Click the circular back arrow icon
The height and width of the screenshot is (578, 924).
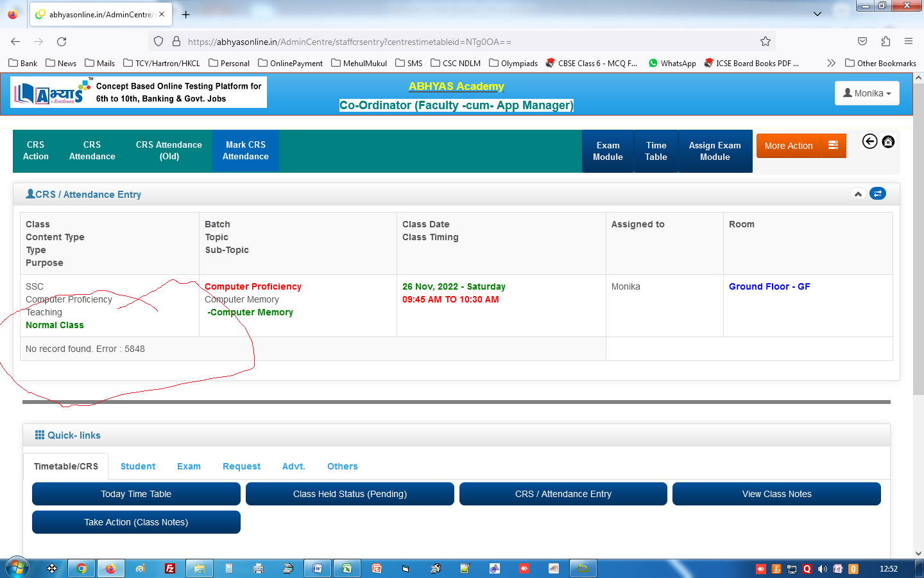coord(869,141)
